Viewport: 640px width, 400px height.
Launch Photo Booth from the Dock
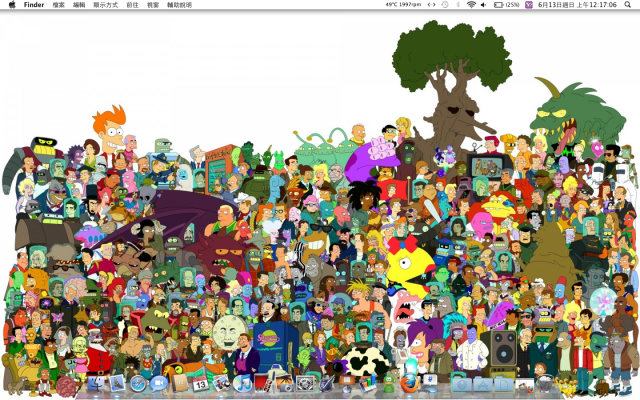tap(263, 383)
